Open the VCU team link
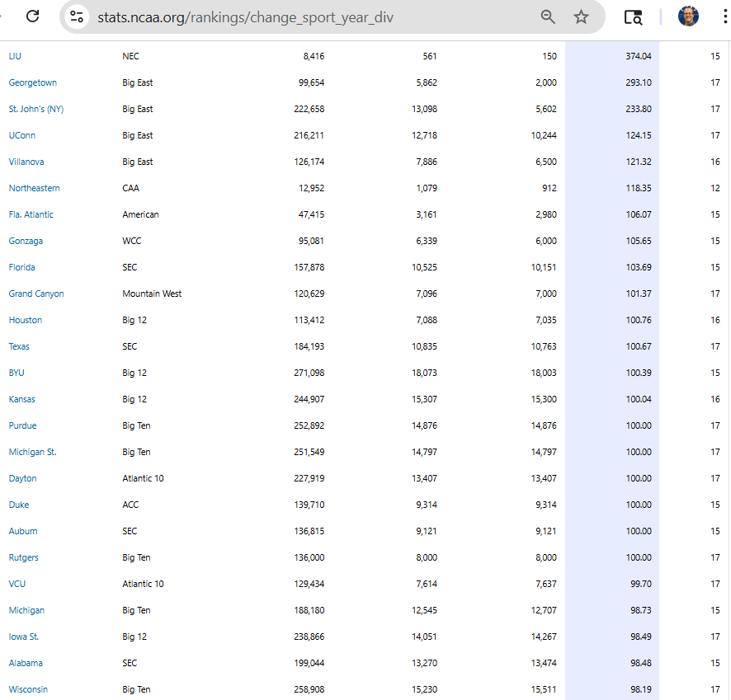 [17, 584]
